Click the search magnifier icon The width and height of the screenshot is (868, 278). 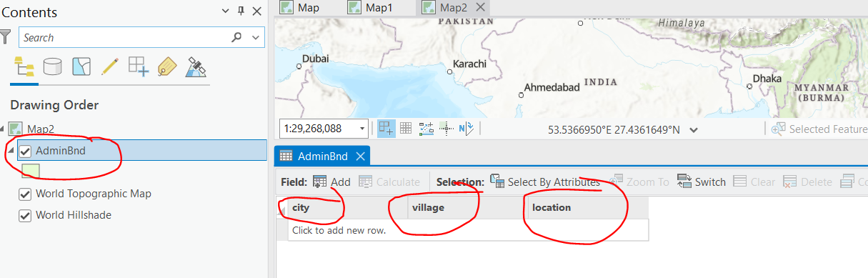pyautogui.click(x=236, y=37)
